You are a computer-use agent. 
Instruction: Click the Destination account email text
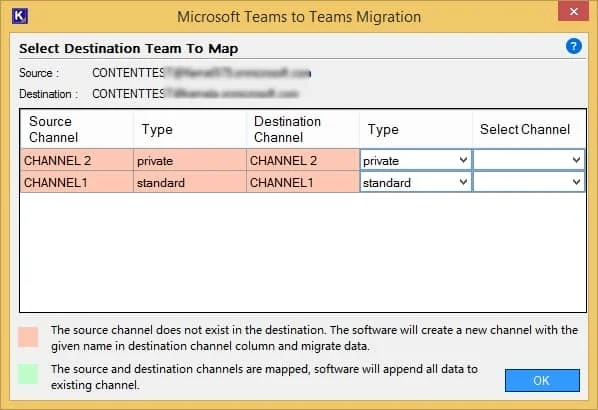tap(195, 93)
